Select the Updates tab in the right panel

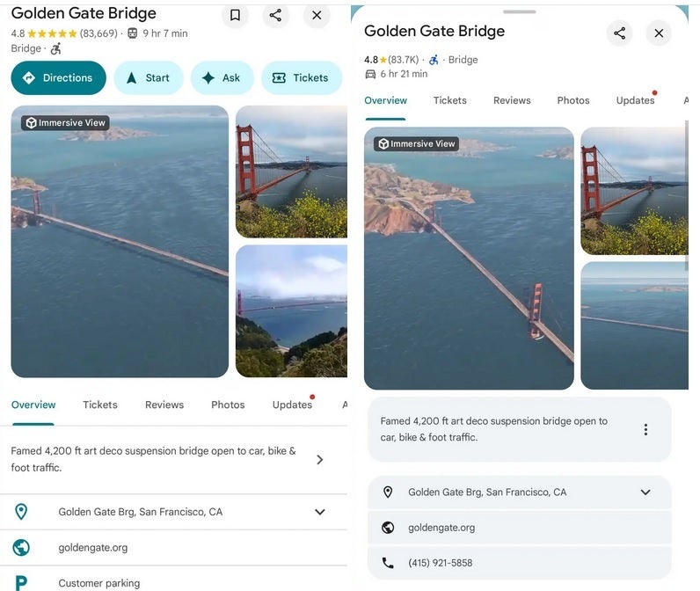click(x=635, y=100)
